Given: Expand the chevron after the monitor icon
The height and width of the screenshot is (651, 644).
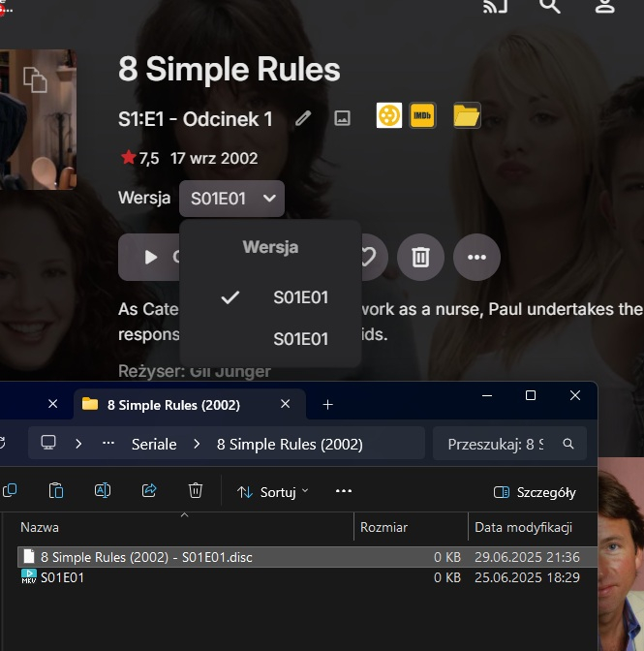Looking at the screenshot, I should pos(78,444).
